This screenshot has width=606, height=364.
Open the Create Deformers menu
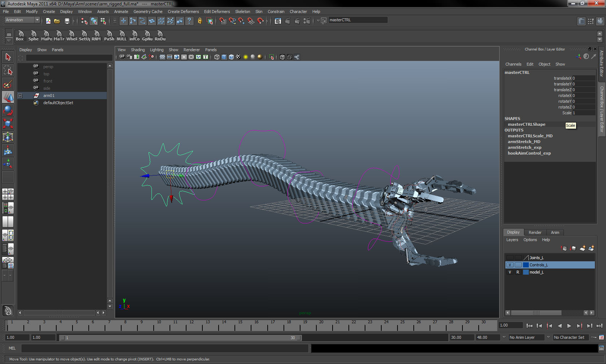183,12
